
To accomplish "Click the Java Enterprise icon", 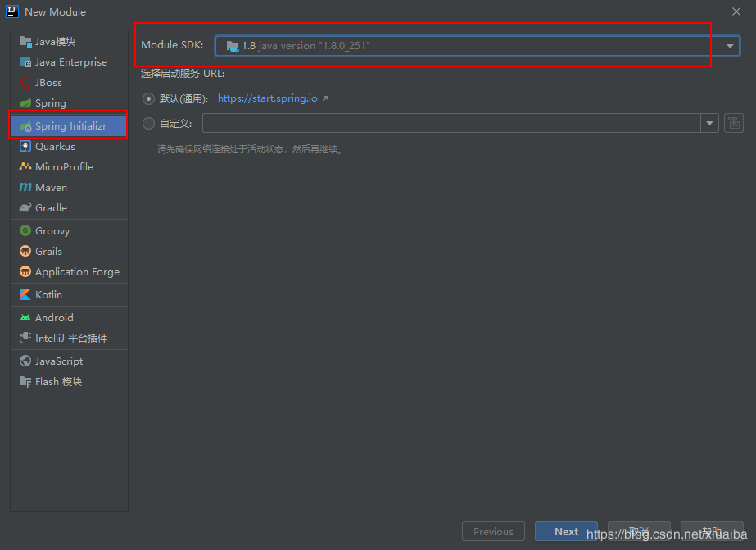I will (25, 62).
